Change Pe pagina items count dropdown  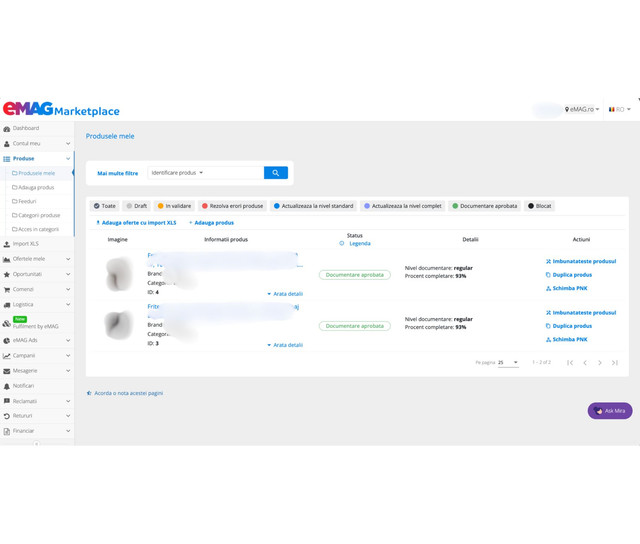coord(508,362)
